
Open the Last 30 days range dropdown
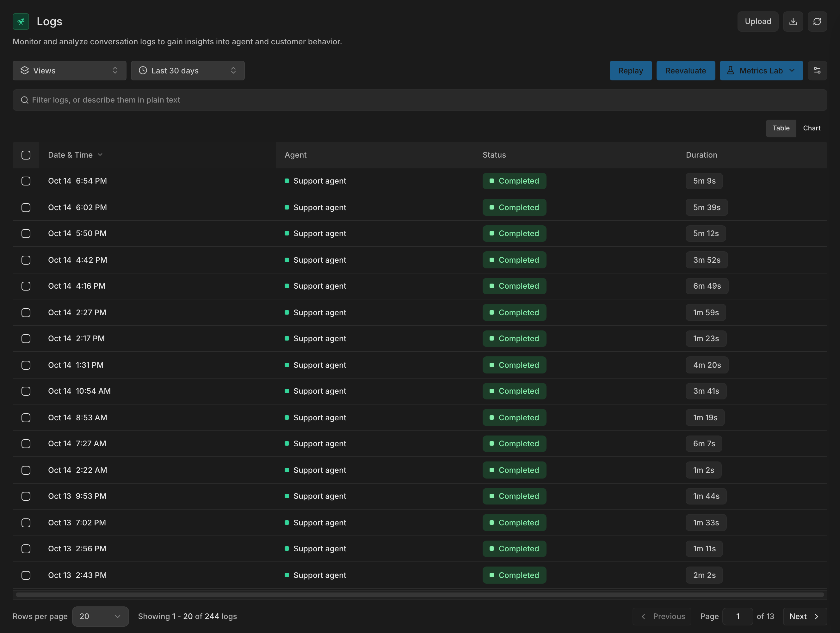click(188, 70)
